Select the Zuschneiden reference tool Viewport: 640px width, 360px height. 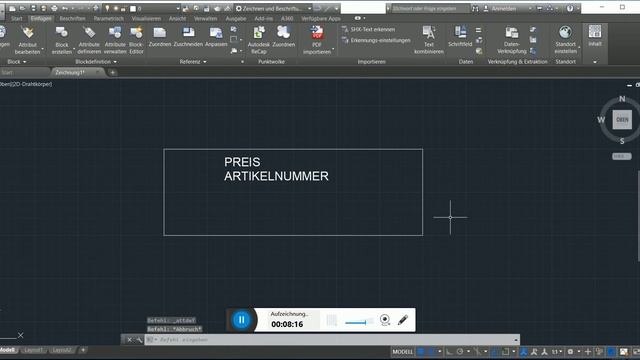coord(188,36)
